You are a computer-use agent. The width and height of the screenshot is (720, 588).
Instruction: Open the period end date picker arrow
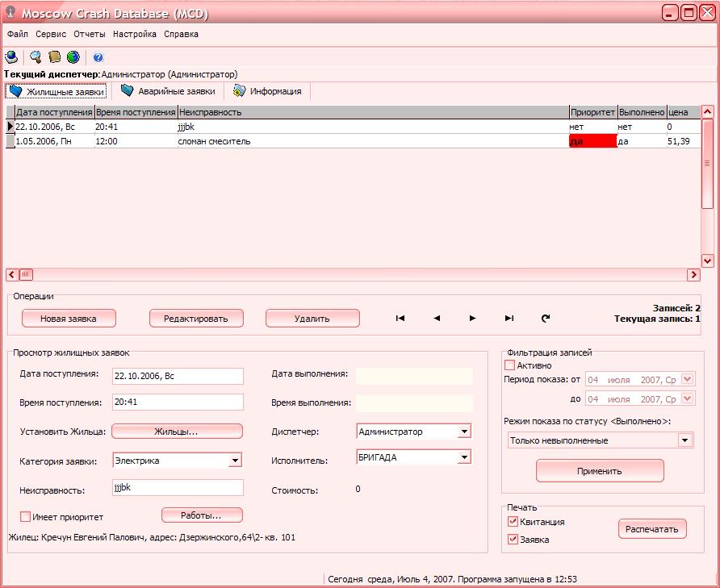click(x=687, y=398)
